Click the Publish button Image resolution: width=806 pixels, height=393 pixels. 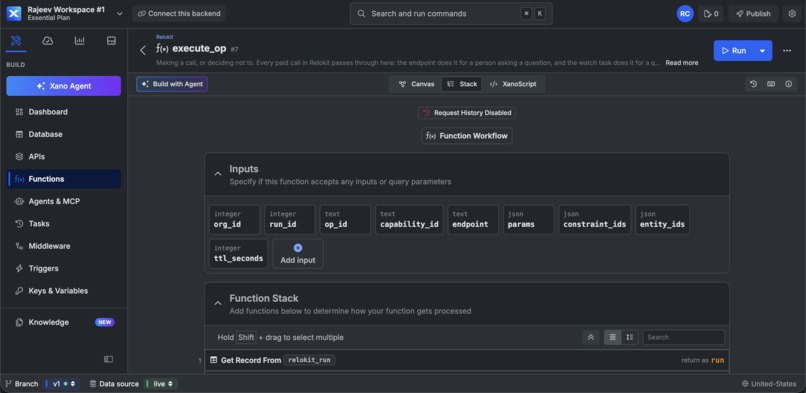pyautogui.click(x=753, y=14)
